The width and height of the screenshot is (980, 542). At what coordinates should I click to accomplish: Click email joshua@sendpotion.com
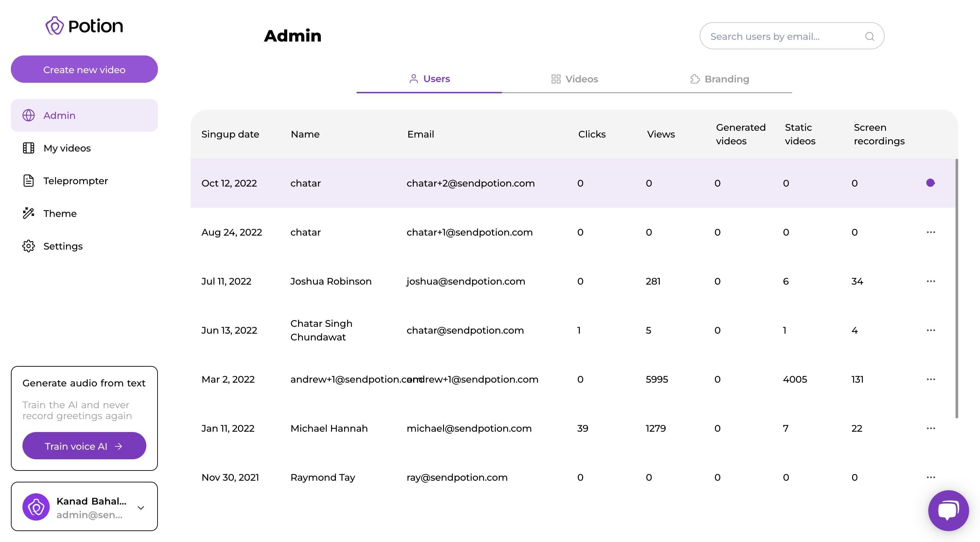[465, 281]
